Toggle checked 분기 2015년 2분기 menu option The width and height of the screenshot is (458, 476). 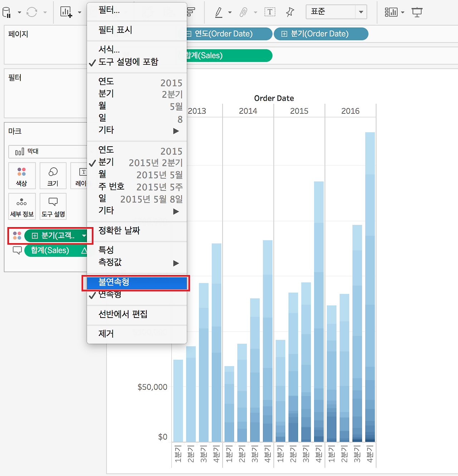point(137,162)
